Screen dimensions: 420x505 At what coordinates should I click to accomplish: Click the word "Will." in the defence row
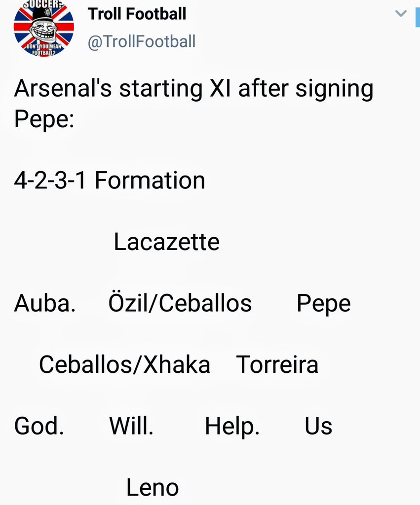coord(131,426)
